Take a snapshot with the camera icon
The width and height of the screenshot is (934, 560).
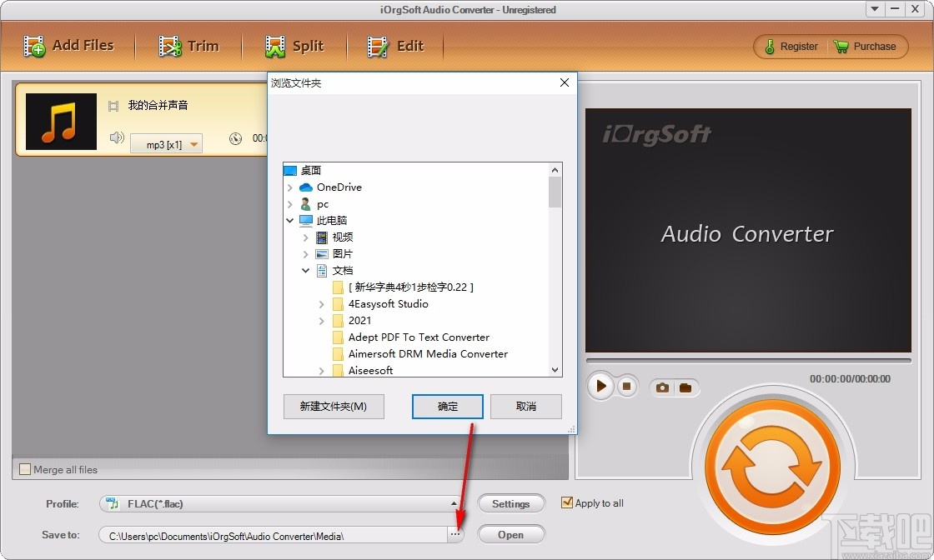click(x=661, y=387)
